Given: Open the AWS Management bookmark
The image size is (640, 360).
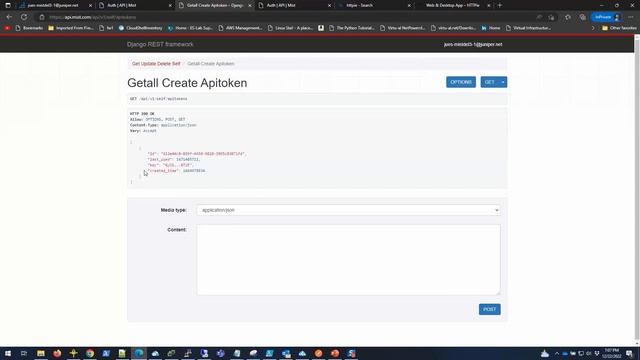Looking at the screenshot, I should point(240,28).
